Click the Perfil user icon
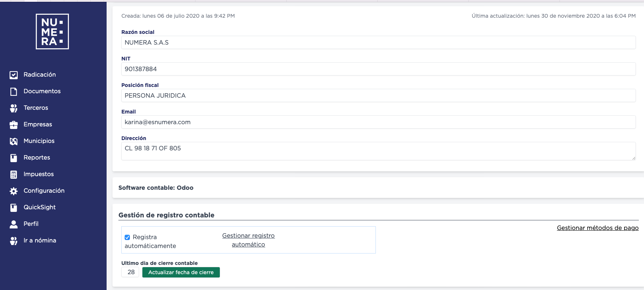 click(14, 224)
